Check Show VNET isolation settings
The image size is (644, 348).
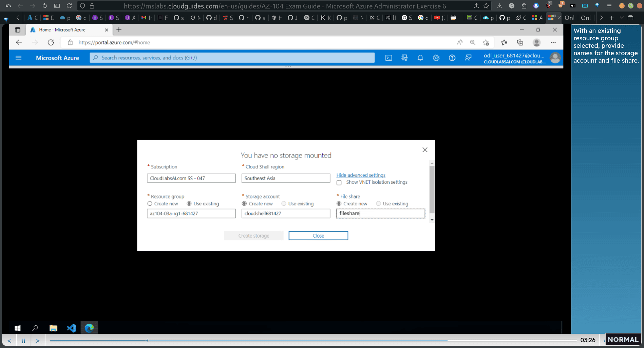[x=339, y=183]
